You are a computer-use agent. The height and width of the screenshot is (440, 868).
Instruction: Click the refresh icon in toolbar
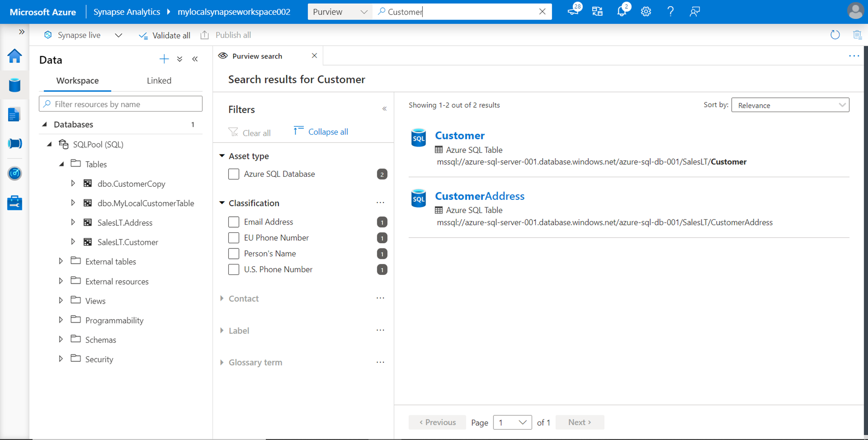[835, 35]
